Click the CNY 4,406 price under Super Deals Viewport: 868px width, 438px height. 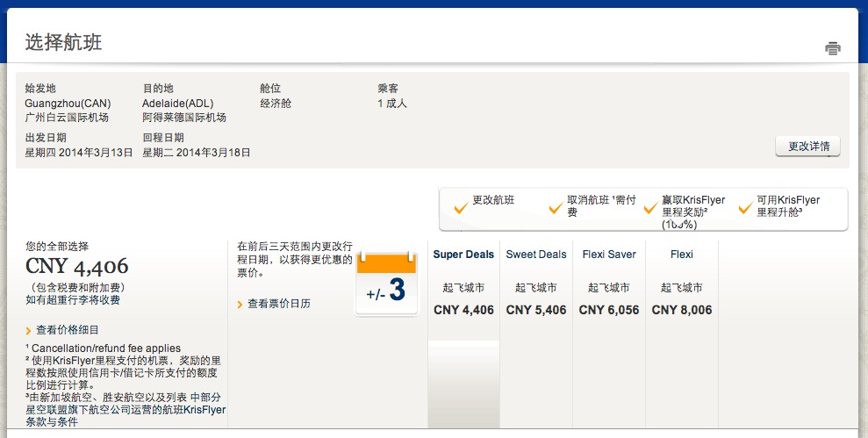(x=463, y=310)
